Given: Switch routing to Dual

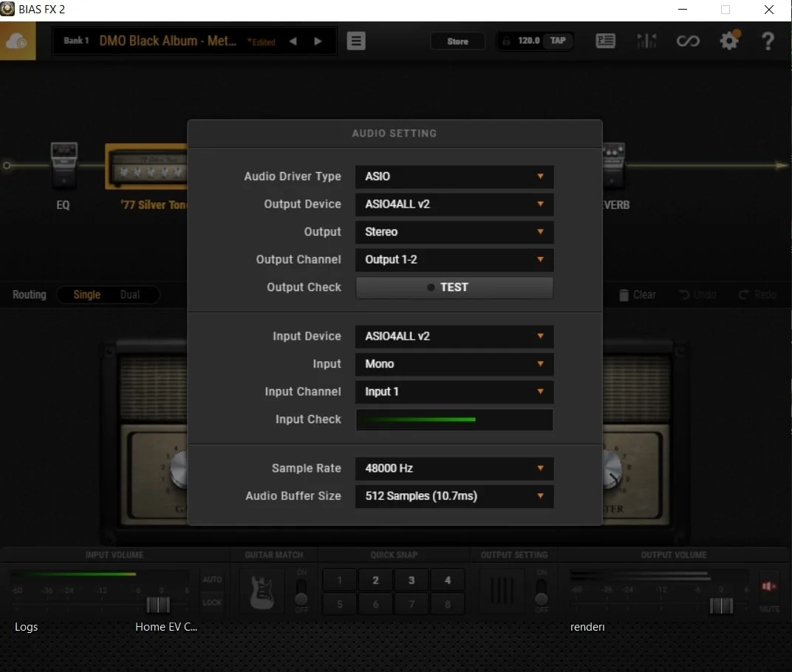Looking at the screenshot, I should (x=130, y=295).
